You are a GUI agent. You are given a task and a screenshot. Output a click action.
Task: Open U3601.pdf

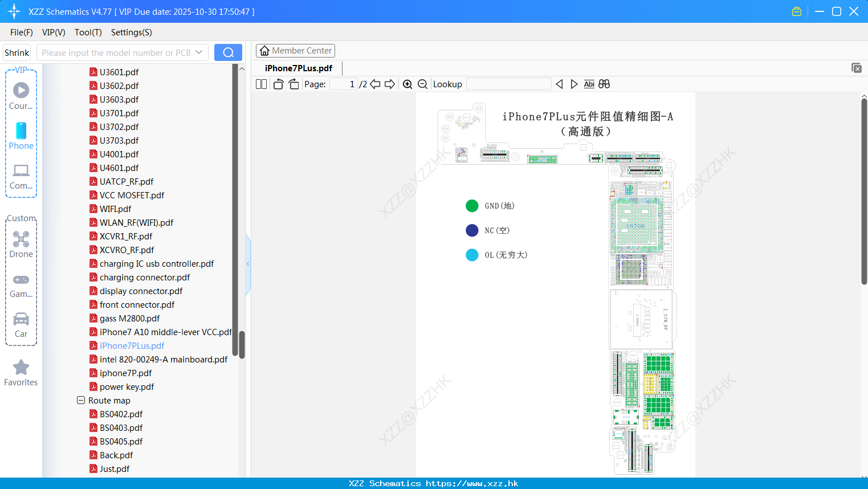pyautogui.click(x=114, y=72)
